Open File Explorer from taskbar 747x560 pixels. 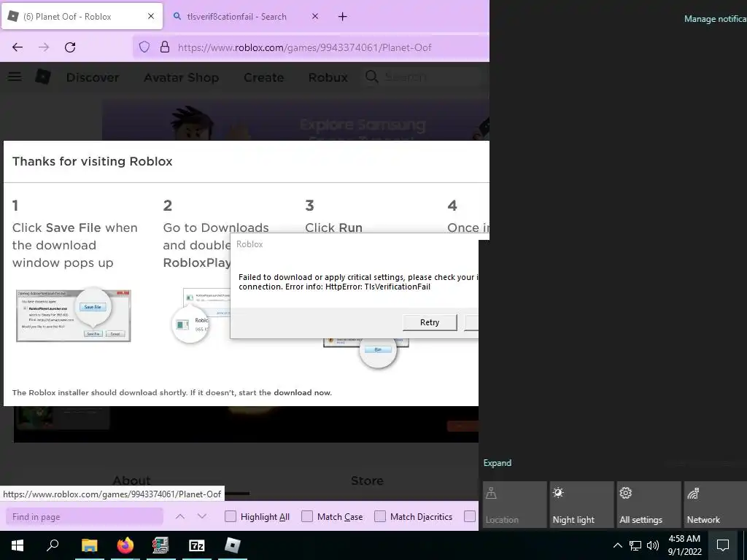point(90,545)
